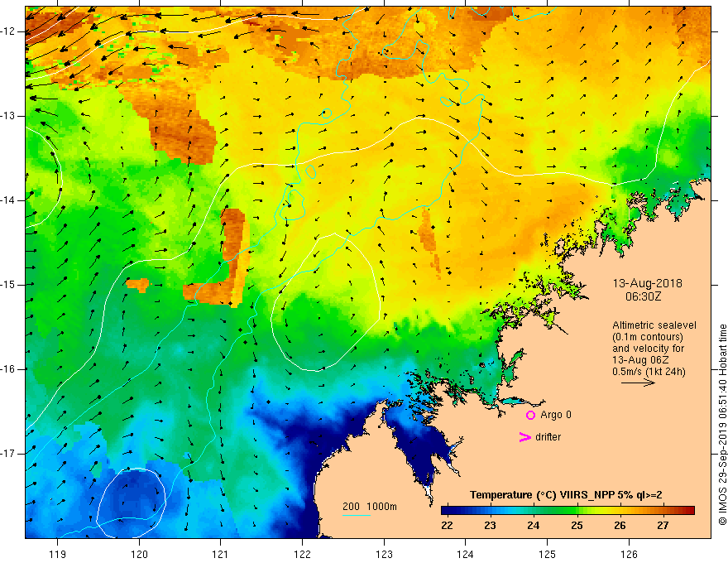The image size is (728, 563).
Task: Click the 'Altimetric sealevel' caption
Action: click(x=654, y=325)
